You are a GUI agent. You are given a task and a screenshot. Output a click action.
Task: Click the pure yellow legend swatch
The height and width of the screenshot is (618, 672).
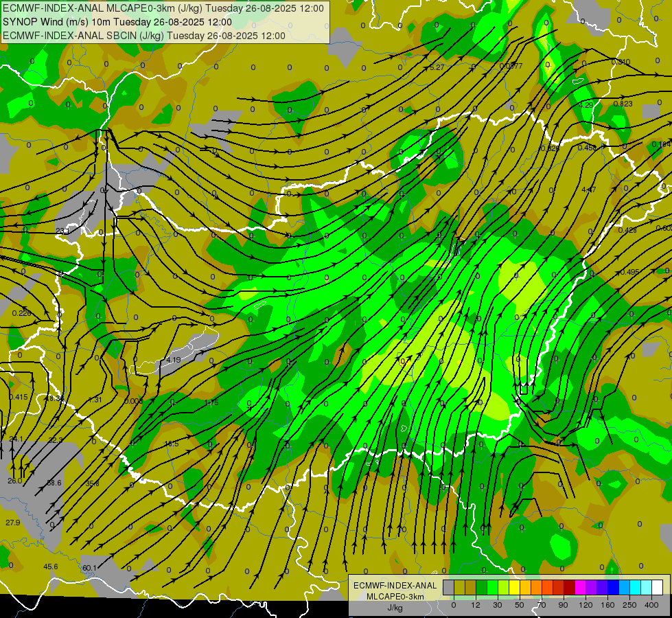click(515, 587)
